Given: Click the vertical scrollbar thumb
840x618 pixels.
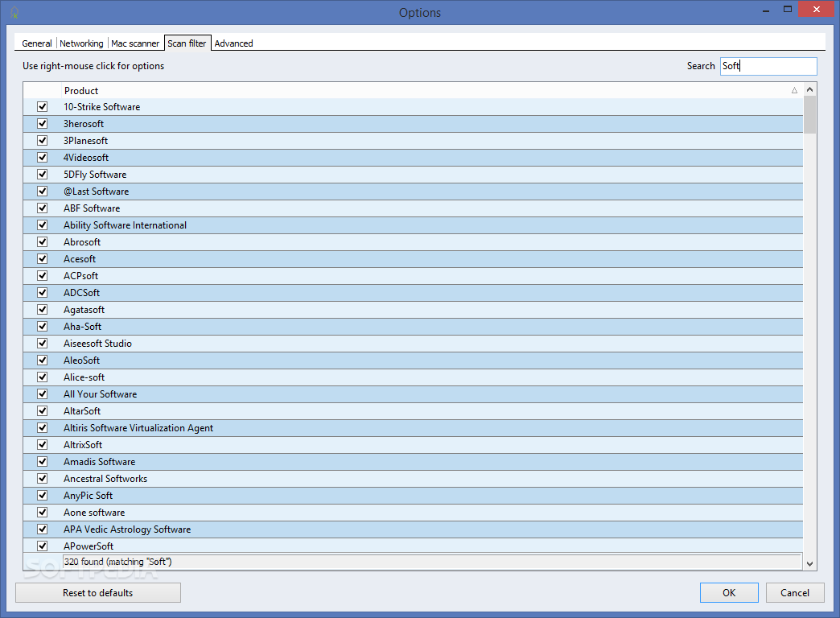Looking at the screenshot, I should pyautogui.click(x=809, y=115).
